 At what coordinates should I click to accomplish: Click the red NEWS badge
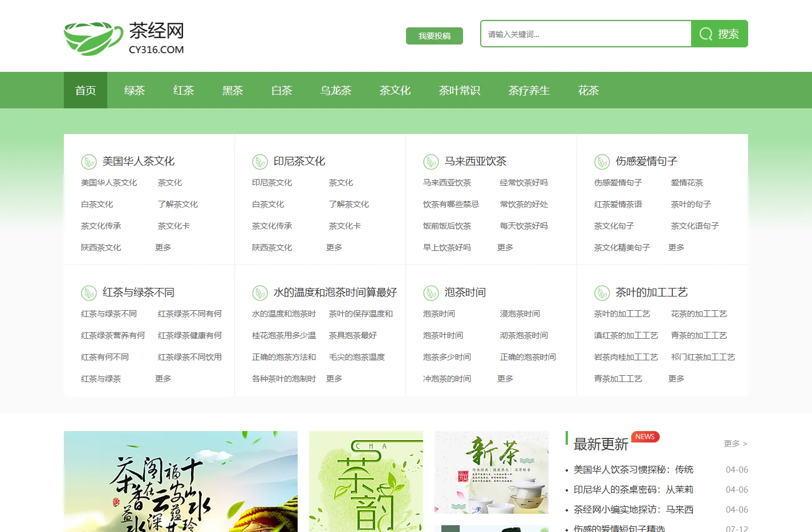645,437
